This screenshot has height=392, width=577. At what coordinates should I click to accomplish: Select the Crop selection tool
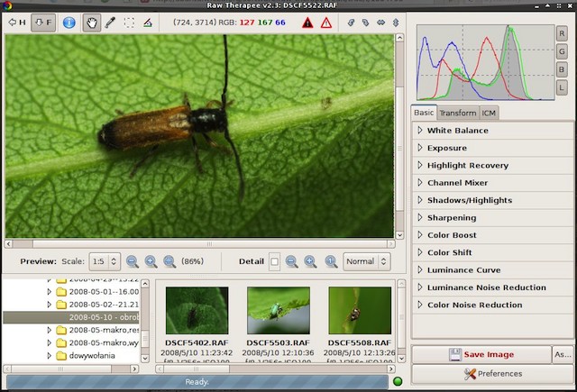click(x=129, y=23)
